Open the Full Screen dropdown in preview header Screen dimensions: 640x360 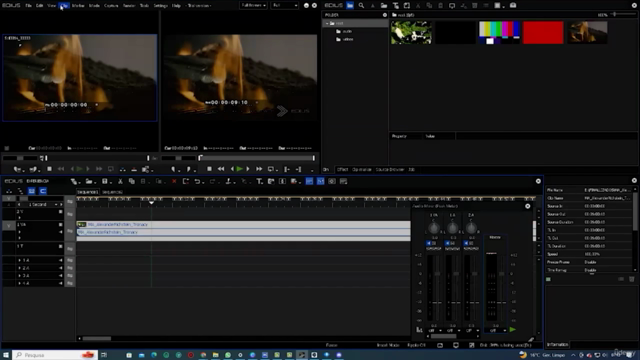tap(253, 6)
